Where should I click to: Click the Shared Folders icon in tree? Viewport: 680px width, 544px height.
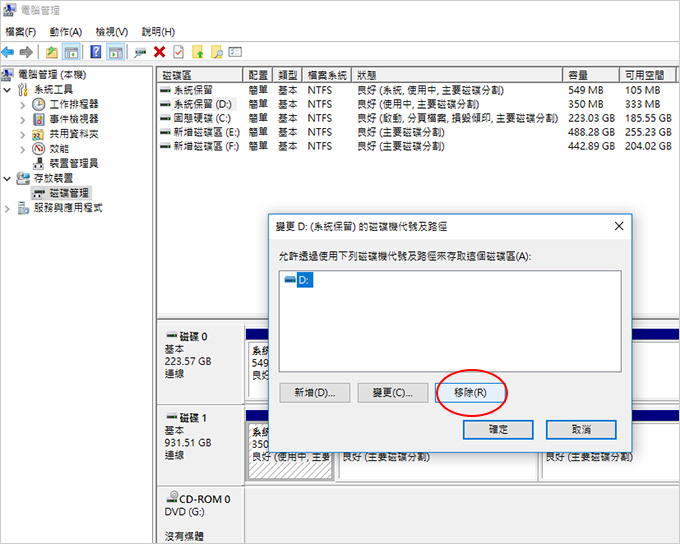pos(39,134)
